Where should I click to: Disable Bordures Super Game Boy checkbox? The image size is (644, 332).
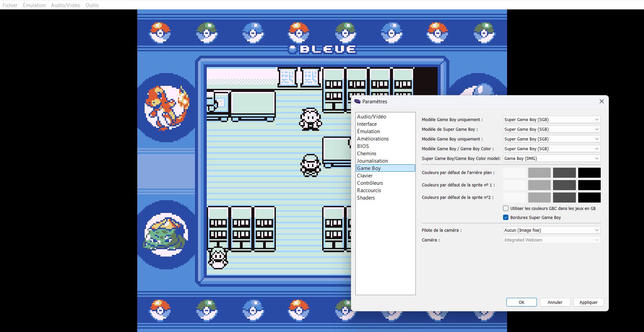coord(506,217)
